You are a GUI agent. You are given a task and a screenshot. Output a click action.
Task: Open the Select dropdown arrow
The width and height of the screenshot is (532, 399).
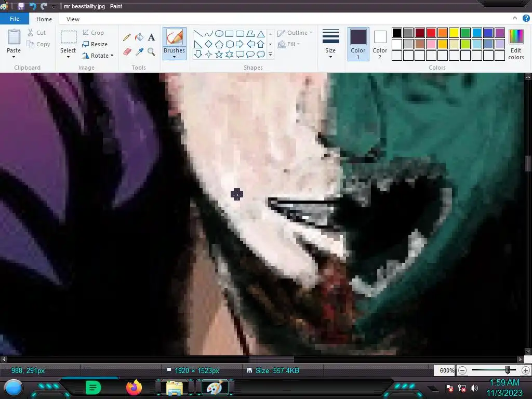[68, 57]
